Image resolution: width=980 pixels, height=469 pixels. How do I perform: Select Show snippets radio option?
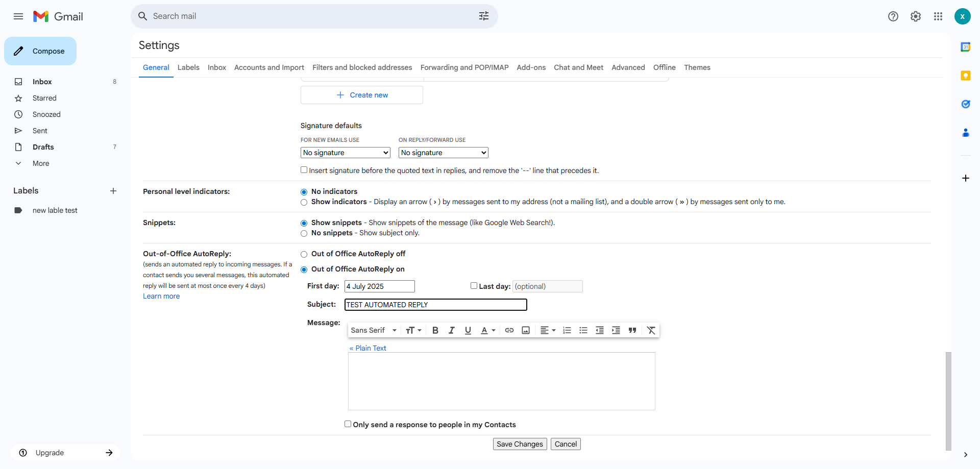click(x=304, y=224)
